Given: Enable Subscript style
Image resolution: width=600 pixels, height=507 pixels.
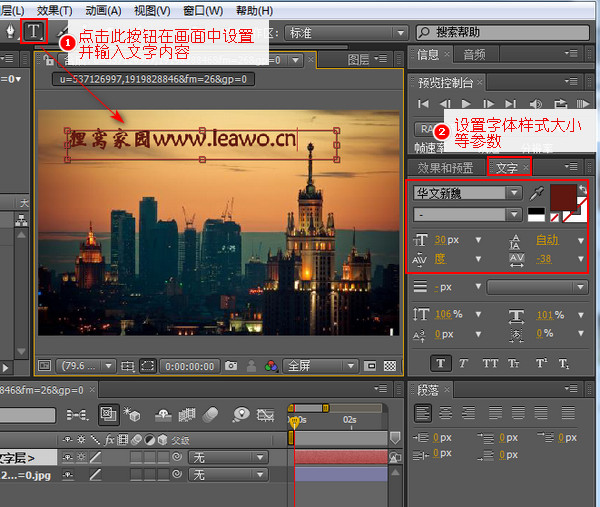Looking at the screenshot, I should (564, 363).
